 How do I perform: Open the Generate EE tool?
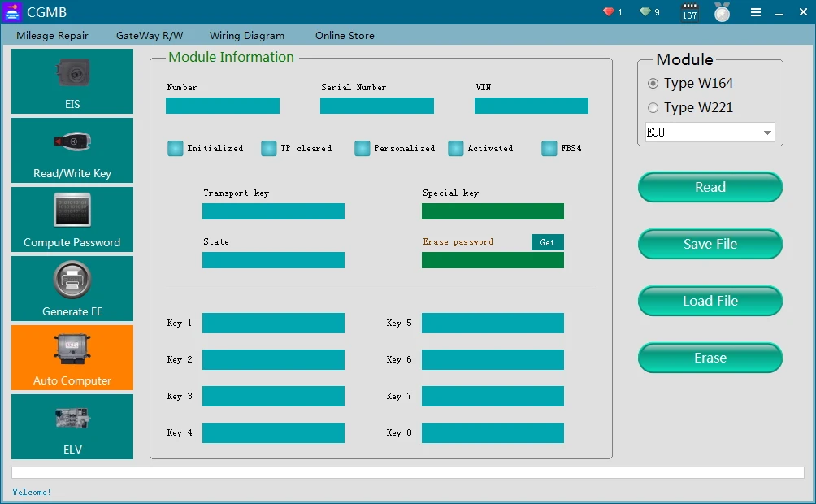pos(72,289)
